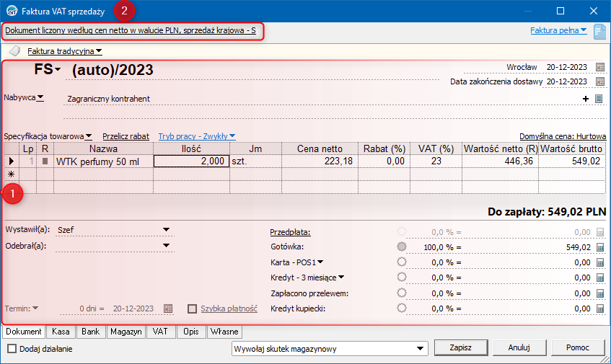Switch to the Magazyn tab
The width and height of the screenshot is (611, 364).
(x=126, y=332)
